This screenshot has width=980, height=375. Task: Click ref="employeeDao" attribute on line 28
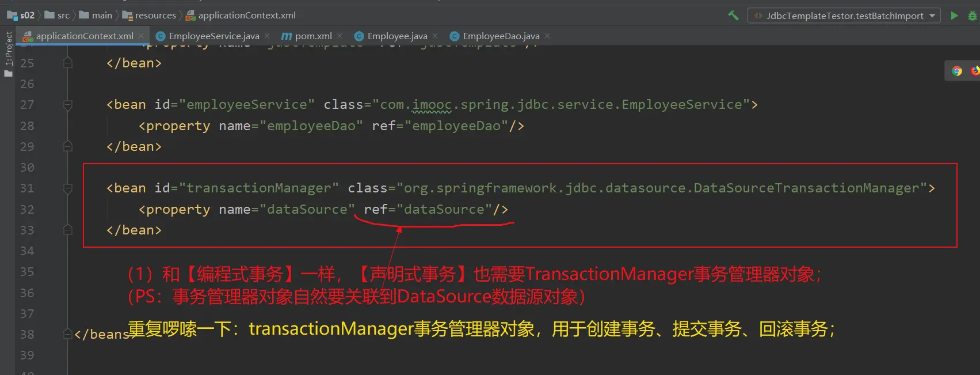click(x=440, y=126)
